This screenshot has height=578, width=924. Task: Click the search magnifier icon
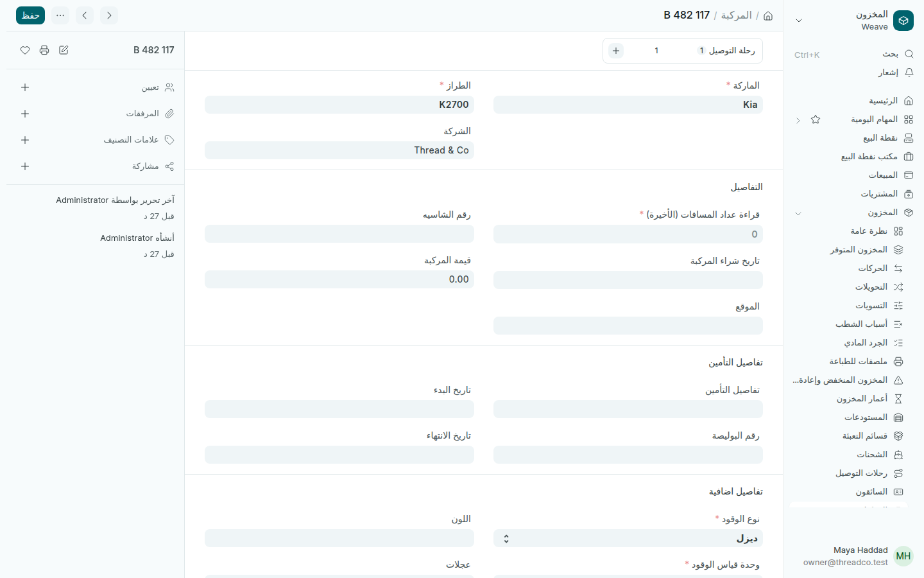pyautogui.click(x=909, y=54)
